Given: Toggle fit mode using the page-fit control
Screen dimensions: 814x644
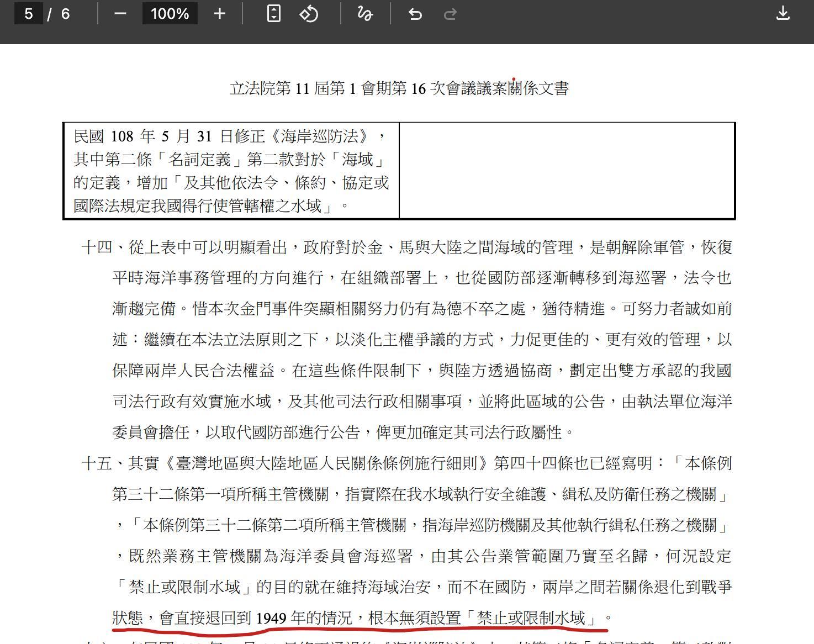Looking at the screenshot, I should point(274,14).
